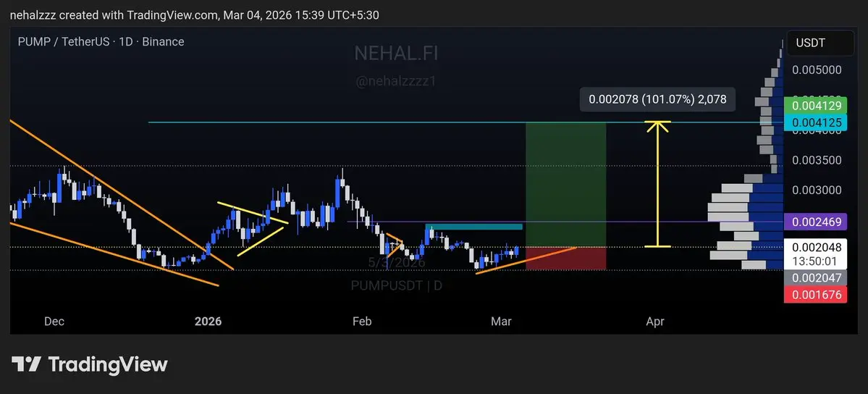Click the Dec label on time axis

[x=54, y=322]
